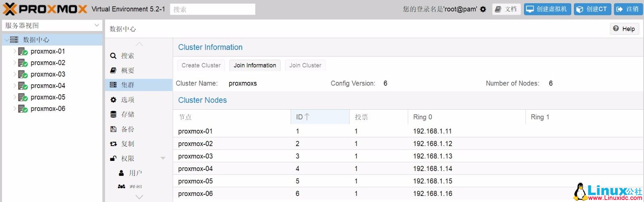
Task: Click the 数据中心 datacenter server icon
Action: (14, 40)
